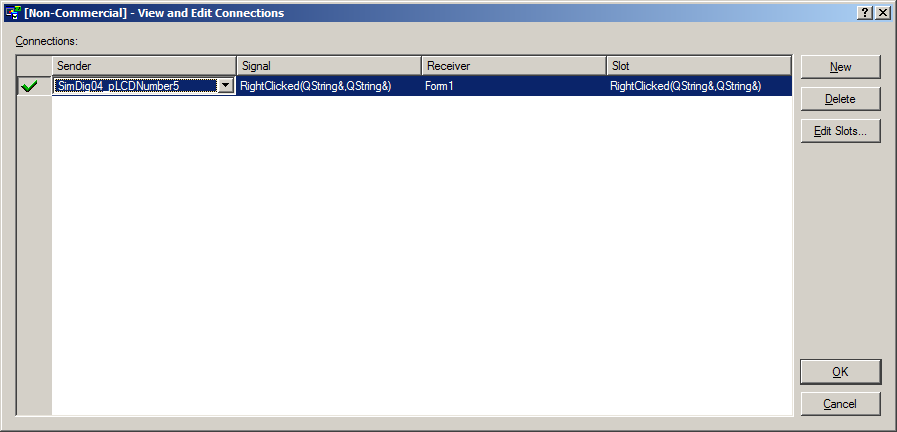Cancel the connections dialog
897x432 pixels.
click(840, 404)
